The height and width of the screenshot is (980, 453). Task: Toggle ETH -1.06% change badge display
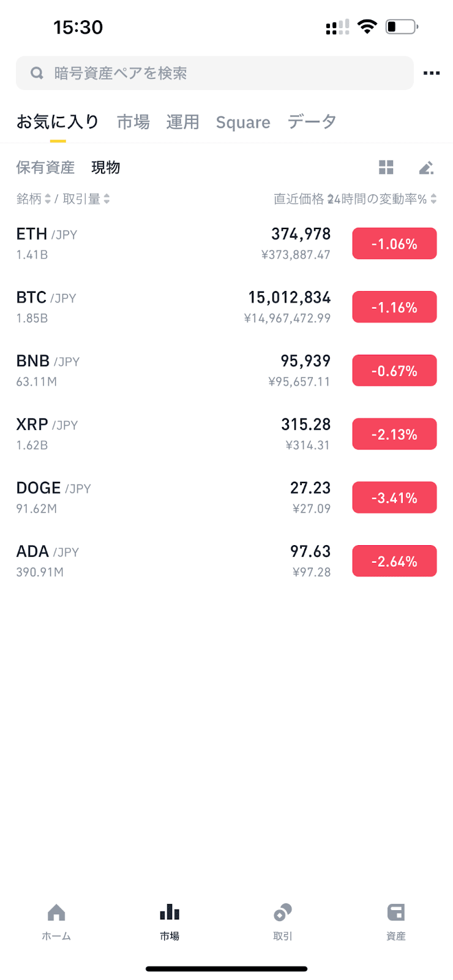[394, 244]
